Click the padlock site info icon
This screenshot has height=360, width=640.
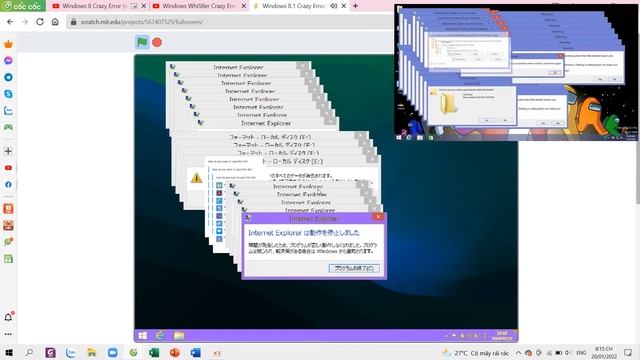(73, 22)
